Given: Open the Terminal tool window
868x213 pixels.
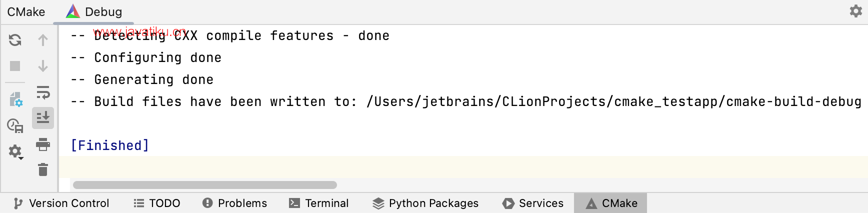Looking at the screenshot, I should pyautogui.click(x=319, y=203).
